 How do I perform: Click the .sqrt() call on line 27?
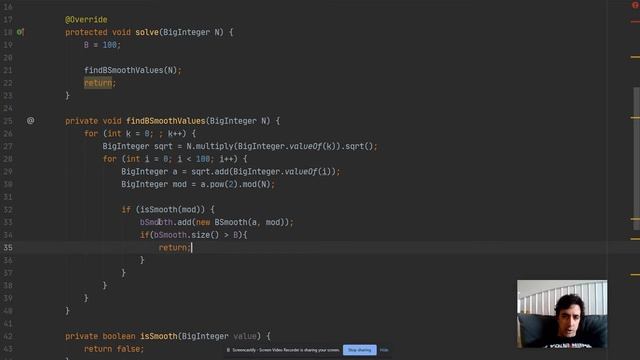point(358,146)
